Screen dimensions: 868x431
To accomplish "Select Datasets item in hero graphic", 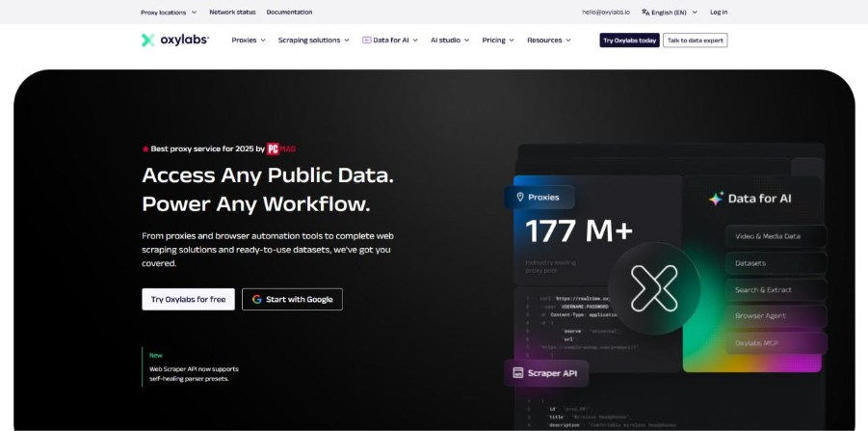I will click(x=776, y=263).
